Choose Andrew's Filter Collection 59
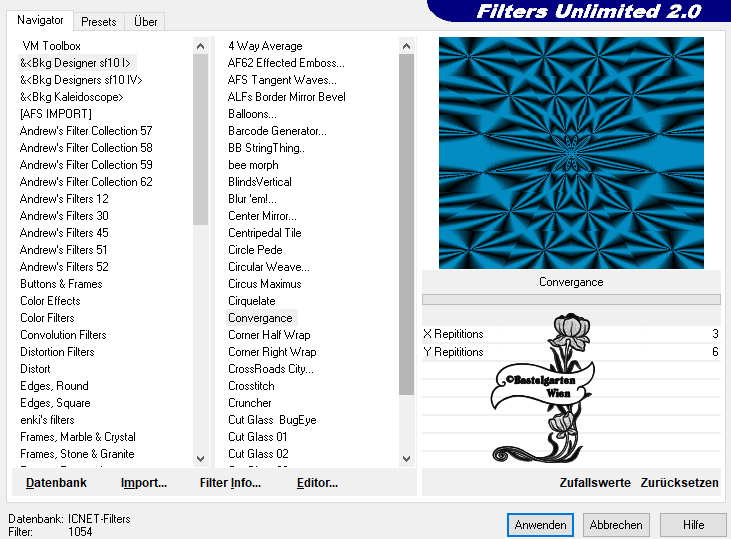The image size is (731, 539). (x=86, y=165)
